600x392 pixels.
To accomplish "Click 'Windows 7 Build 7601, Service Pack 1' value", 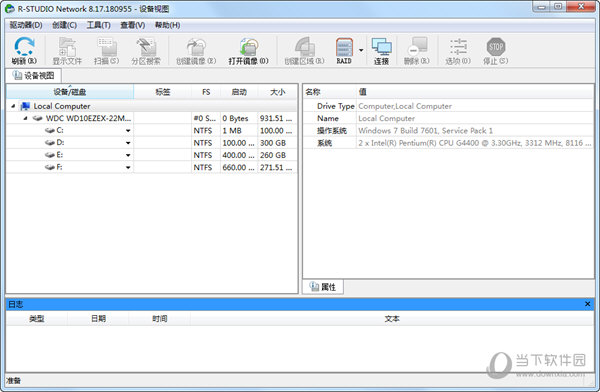I will point(426,131).
